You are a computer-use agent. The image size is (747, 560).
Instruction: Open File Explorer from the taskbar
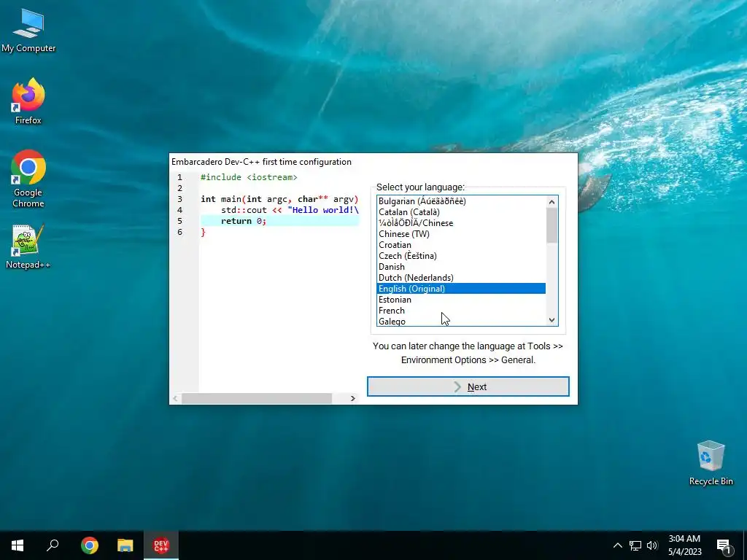(x=125, y=545)
